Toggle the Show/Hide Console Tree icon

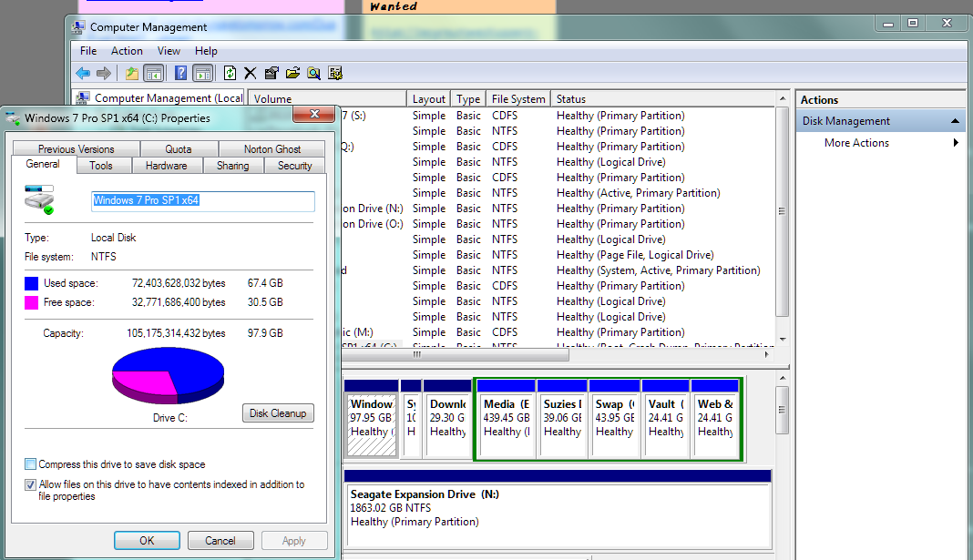pos(154,73)
